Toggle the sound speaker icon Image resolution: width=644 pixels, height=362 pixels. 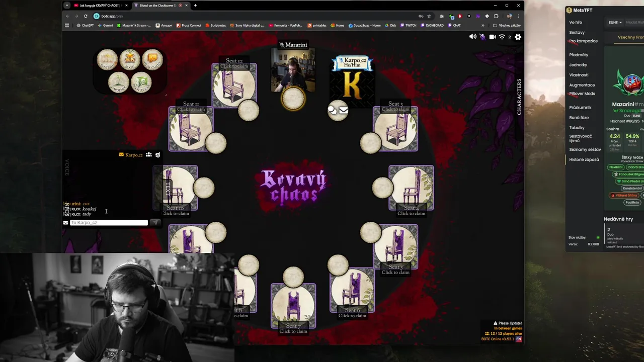472,37
